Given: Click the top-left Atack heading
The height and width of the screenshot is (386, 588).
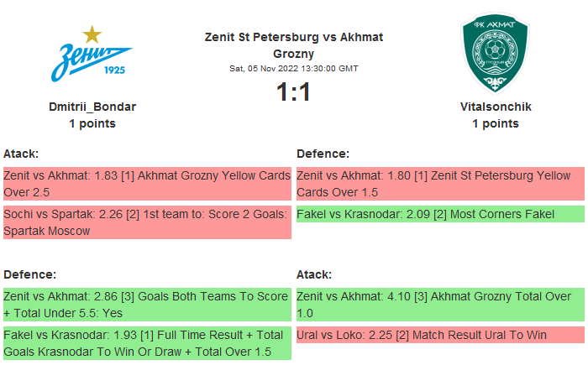Looking at the screenshot, I should click(x=22, y=154).
